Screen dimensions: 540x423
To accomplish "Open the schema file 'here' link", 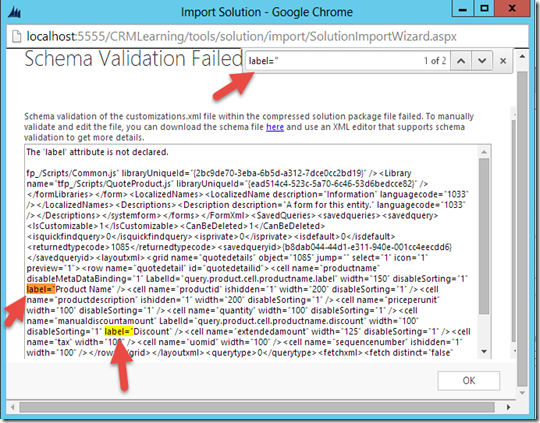I will (275, 127).
